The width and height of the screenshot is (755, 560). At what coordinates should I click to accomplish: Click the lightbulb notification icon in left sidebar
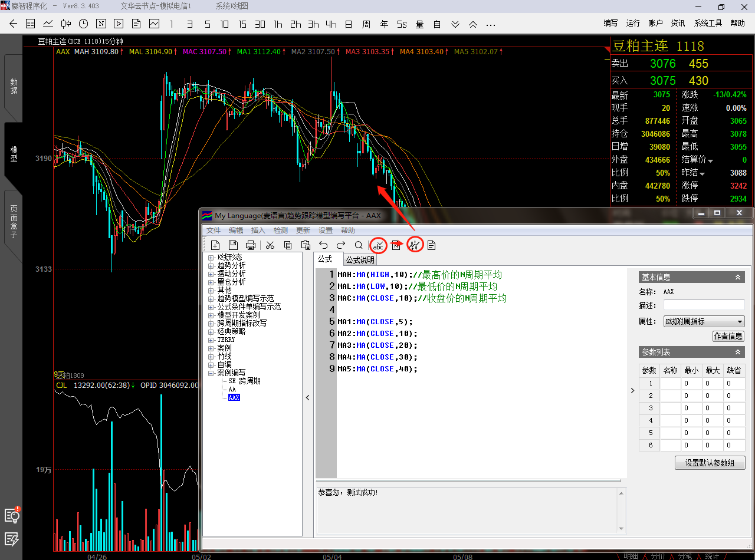pos(12,515)
